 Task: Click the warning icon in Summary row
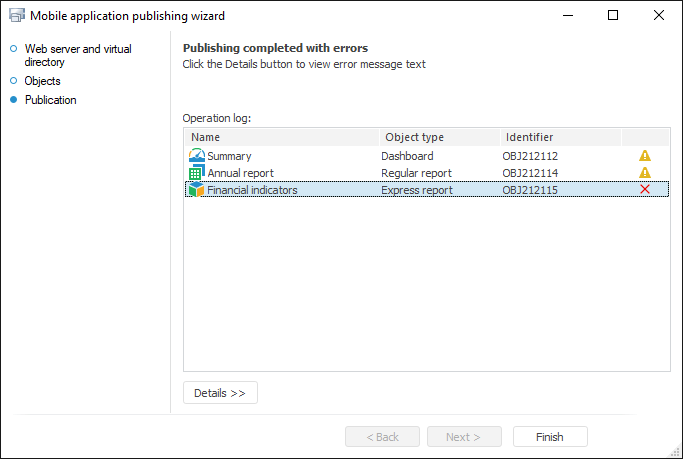tap(645, 156)
